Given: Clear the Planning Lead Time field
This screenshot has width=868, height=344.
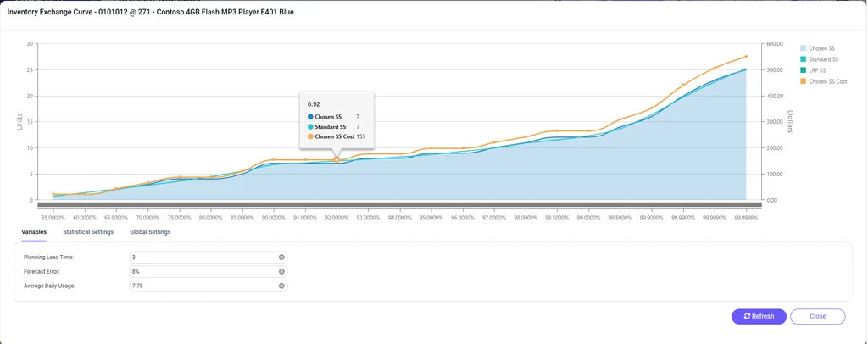Looking at the screenshot, I should 281,258.
